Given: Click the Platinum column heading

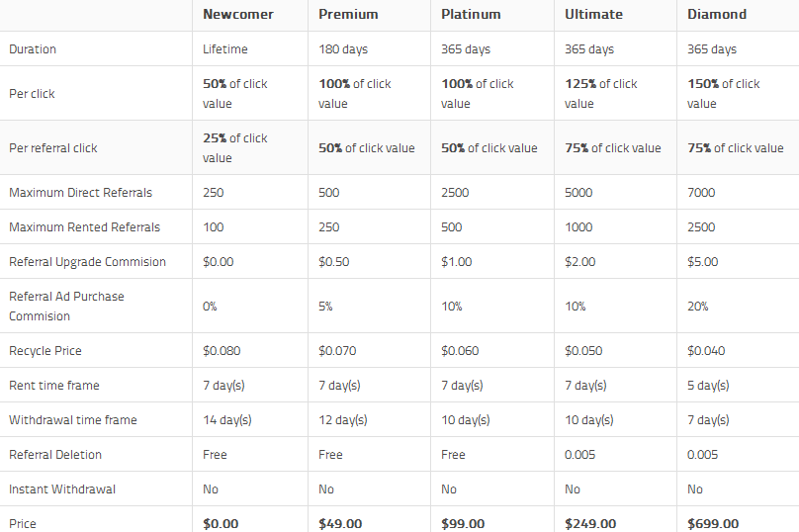Looking at the screenshot, I should point(471,14).
